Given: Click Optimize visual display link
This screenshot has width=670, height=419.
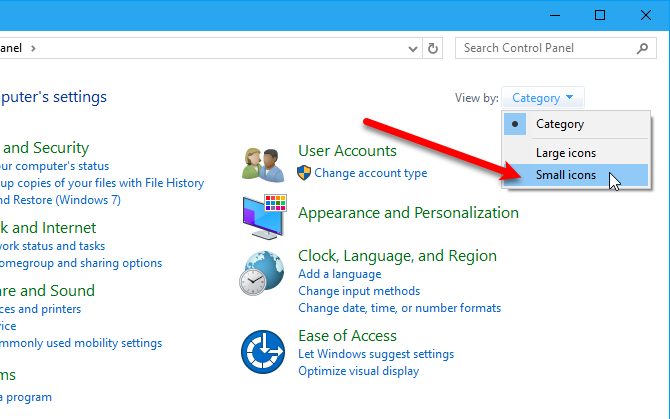Looking at the screenshot, I should 359,371.
